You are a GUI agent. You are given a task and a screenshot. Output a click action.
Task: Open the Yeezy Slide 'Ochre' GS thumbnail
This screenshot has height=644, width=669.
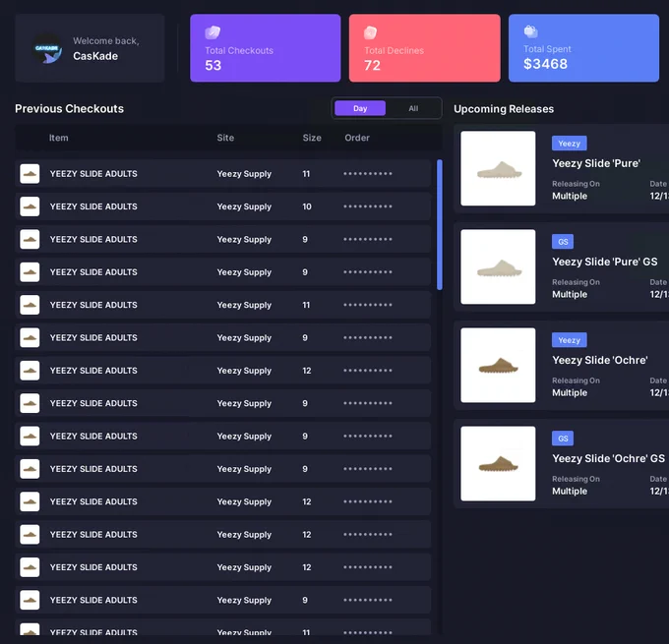(x=498, y=464)
